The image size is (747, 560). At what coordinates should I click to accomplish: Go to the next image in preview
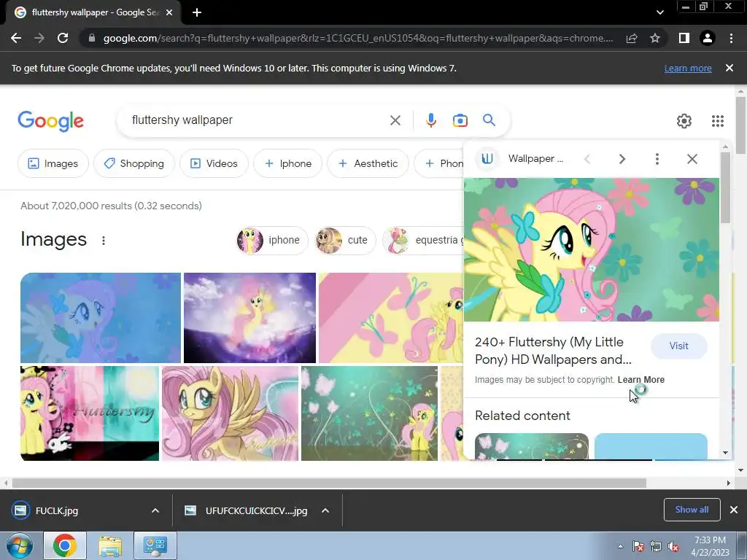622,158
